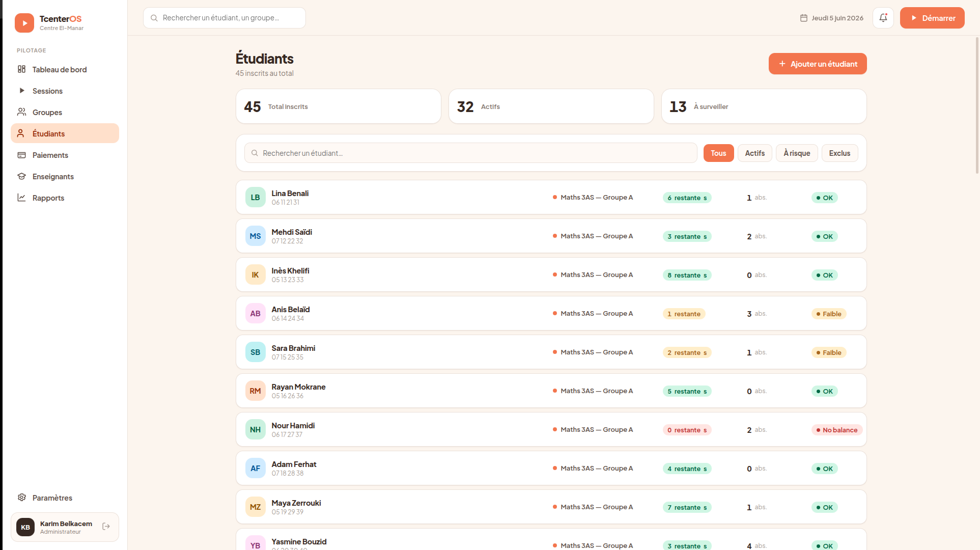
Task: Open the Sessions page
Action: point(65,91)
